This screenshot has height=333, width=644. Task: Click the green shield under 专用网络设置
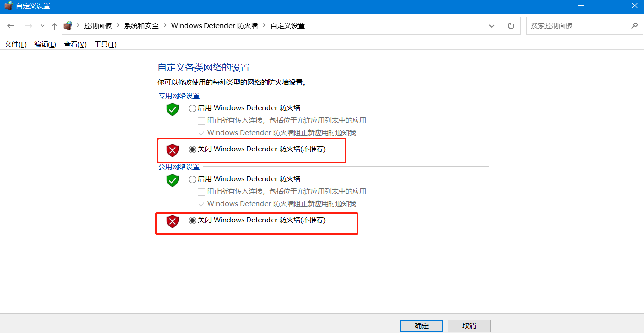173,110
